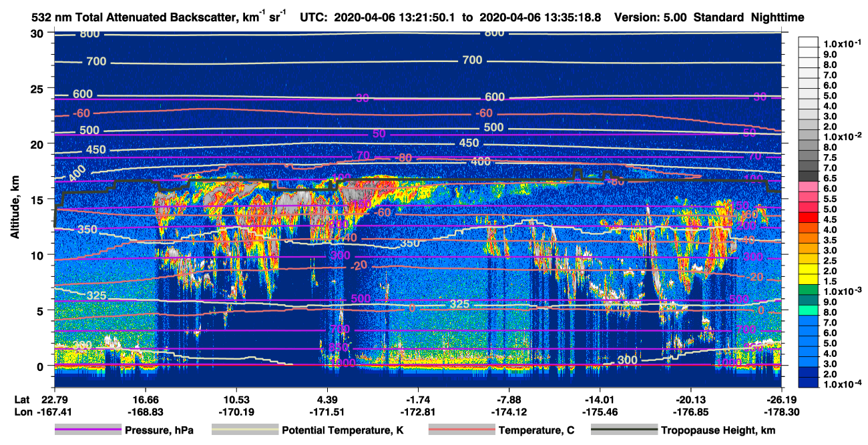Click the colorbar label '1.0x10-4'
The width and height of the screenshot is (868, 445).
pyautogui.click(x=843, y=385)
